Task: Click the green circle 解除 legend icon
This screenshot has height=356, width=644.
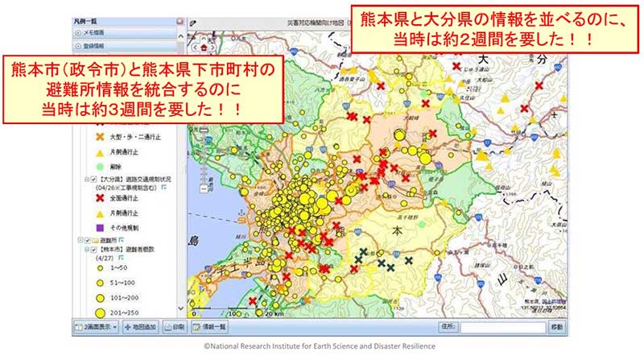Action: coord(101,166)
